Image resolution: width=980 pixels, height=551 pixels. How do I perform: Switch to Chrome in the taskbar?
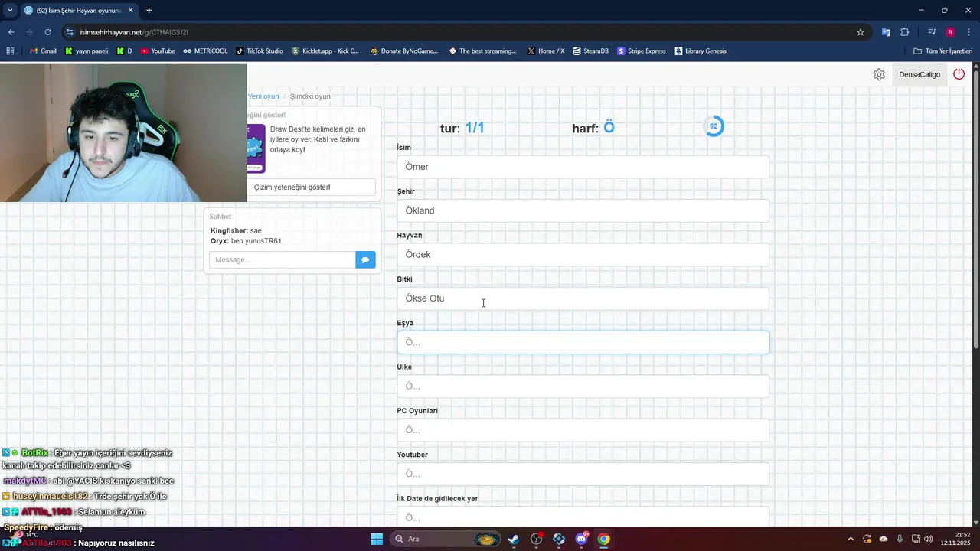(x=604, y=539)
